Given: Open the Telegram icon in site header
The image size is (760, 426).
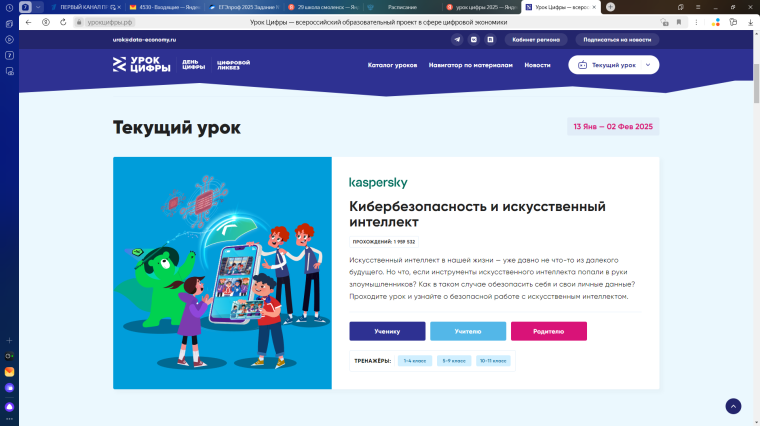Looking at the screenshot, I should pyautogui.click(x=457, y=40).
